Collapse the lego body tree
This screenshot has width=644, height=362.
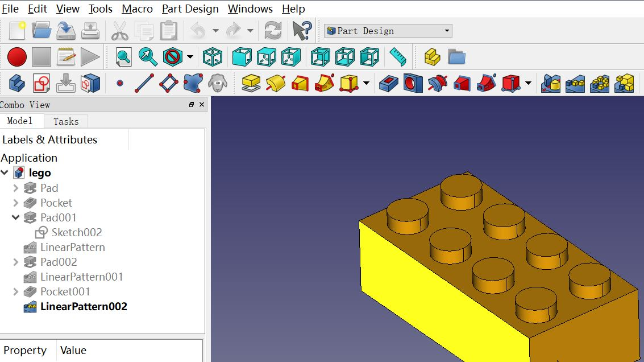(5, 173)
